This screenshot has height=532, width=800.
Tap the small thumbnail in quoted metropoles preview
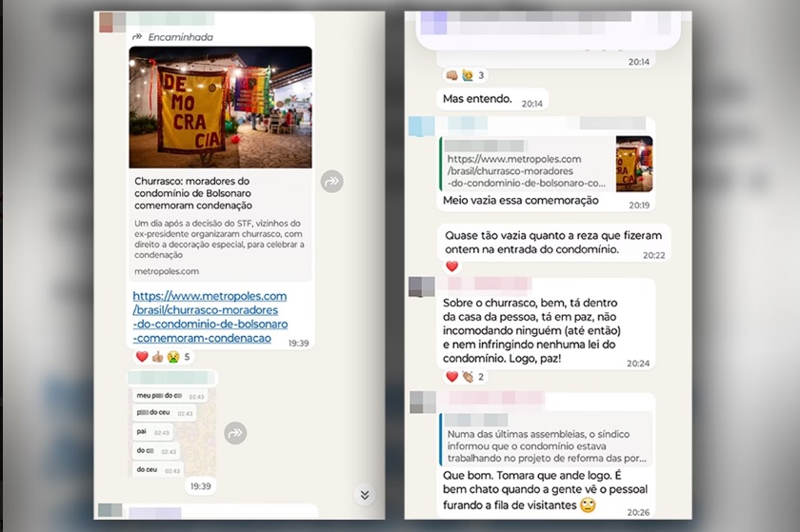[x=634, y=164]
